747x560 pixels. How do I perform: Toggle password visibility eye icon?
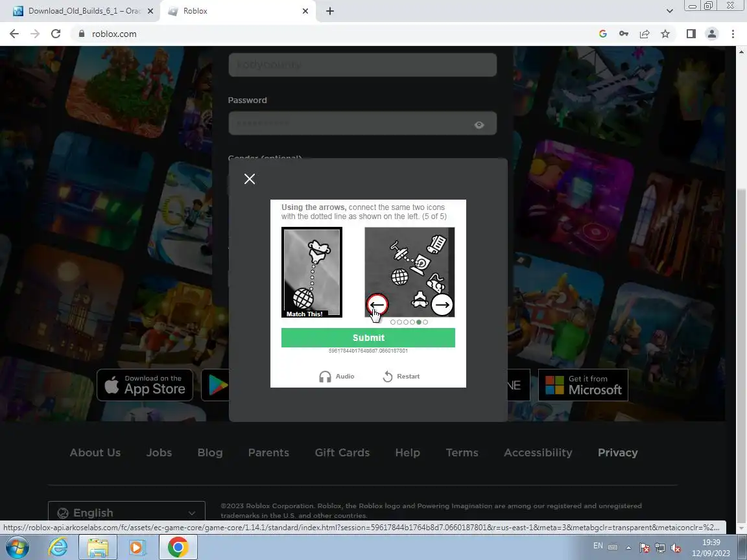coord(479,124)
